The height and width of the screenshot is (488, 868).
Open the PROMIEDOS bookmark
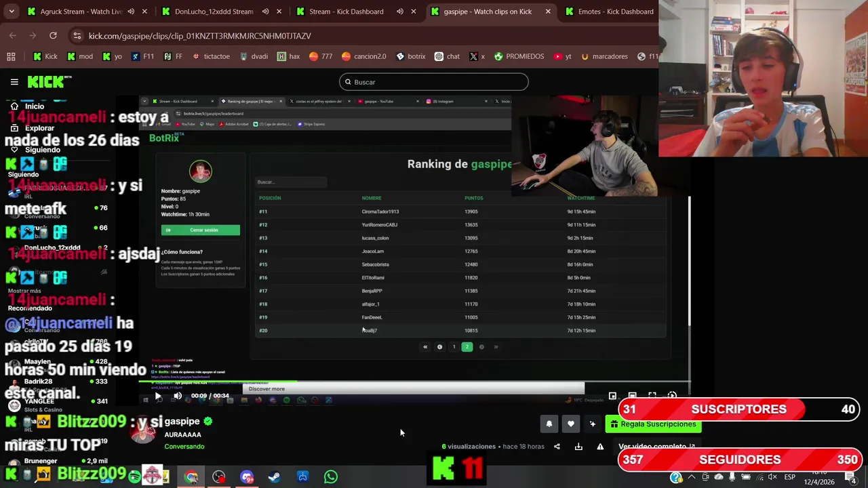(x=519, y=56)
